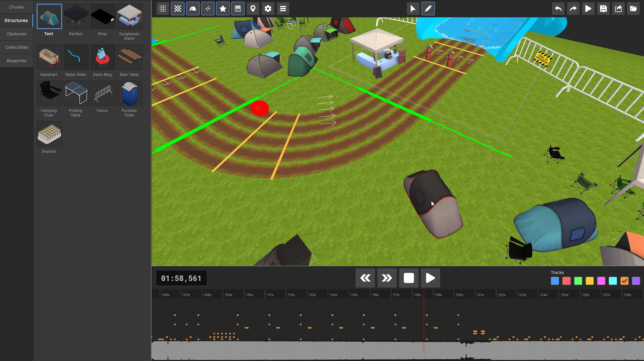Toggle the checkerboard chunks display

pos(178,9)
